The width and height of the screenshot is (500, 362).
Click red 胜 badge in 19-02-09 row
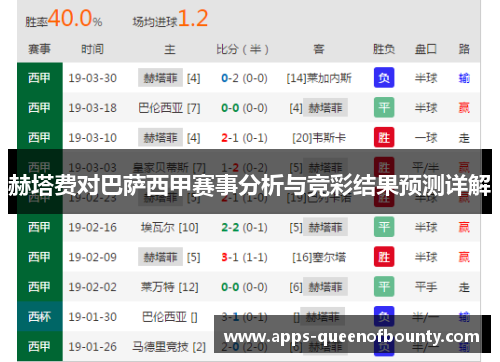(384, 257)
